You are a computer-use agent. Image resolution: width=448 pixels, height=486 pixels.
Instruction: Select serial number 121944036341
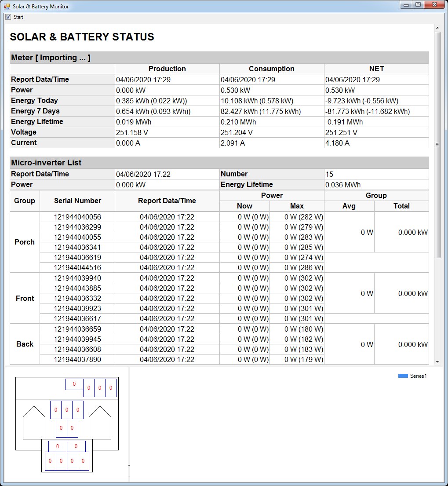[77, 247]
